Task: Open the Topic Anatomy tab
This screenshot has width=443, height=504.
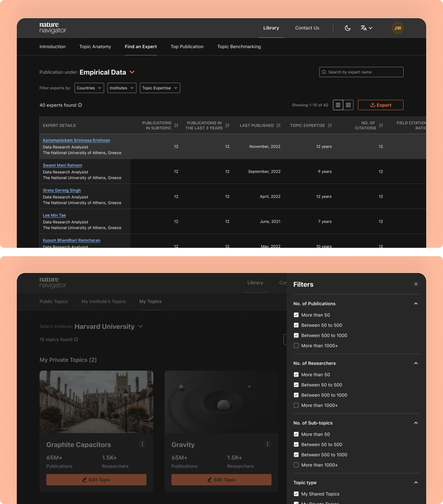Action: pos(95,47)
